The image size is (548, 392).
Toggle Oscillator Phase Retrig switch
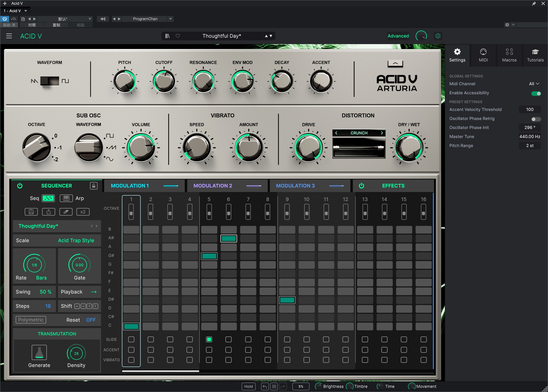click(x=536, y=119)
